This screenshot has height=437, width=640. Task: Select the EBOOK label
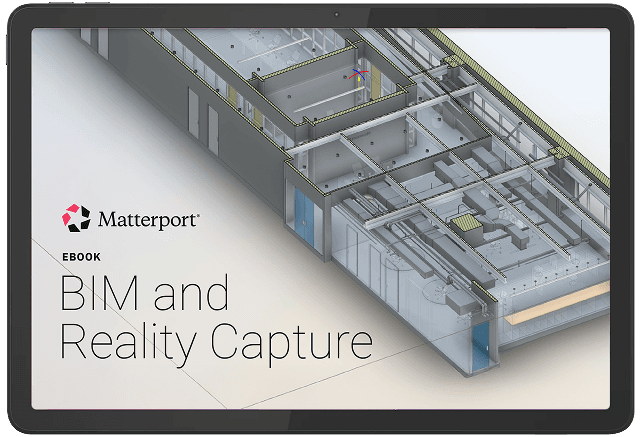click(81, 257)
